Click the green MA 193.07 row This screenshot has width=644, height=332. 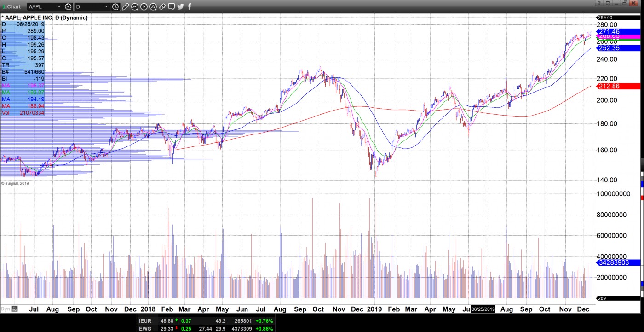[x=23, y=93]
